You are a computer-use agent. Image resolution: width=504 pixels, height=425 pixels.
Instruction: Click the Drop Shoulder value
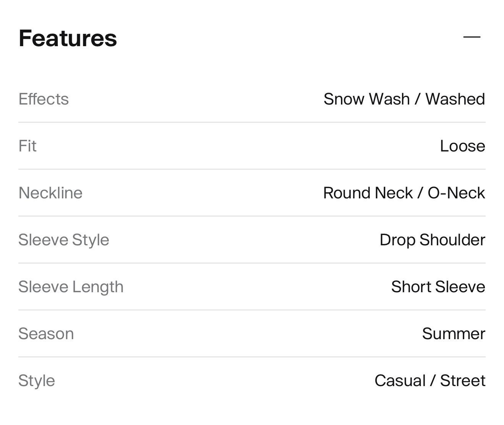(432, 240)
